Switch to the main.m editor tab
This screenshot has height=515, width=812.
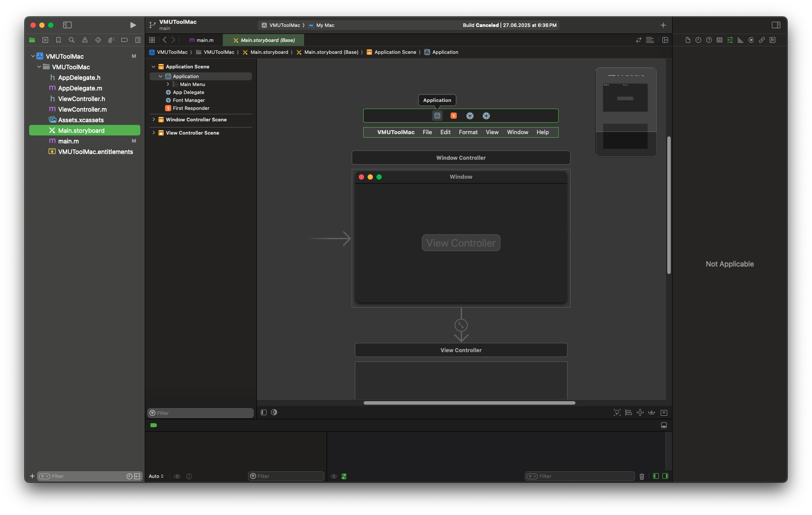coord(202,40)
